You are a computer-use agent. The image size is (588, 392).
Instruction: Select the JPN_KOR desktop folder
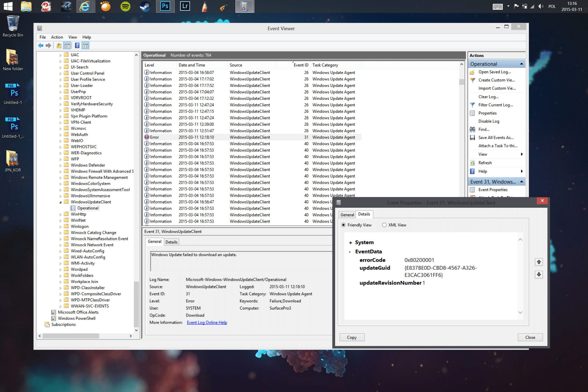pyautogui.click(x=13, y=161)
